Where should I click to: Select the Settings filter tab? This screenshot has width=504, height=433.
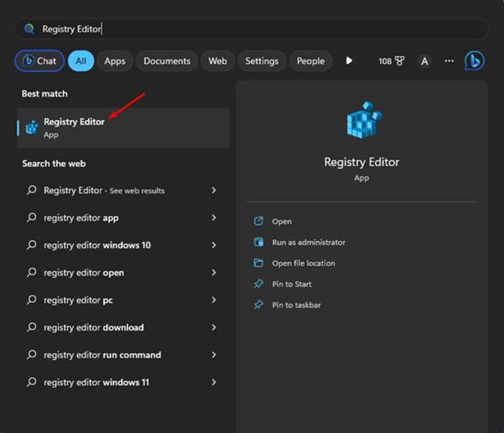pos(261,61)
